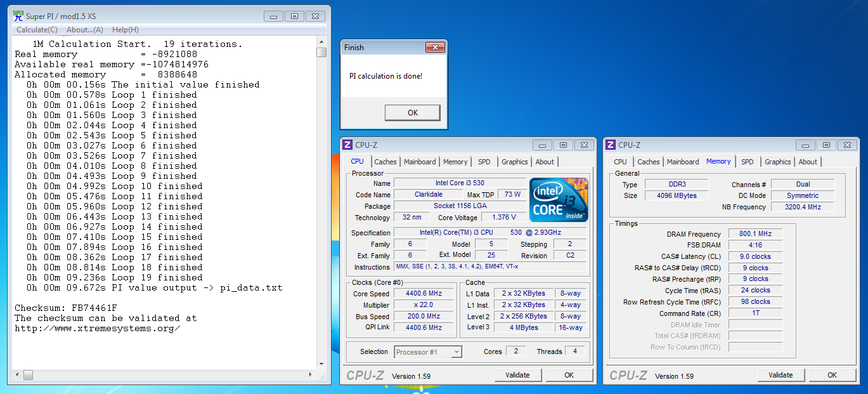Open the Caches tab in the right CPU-Z window

[649, 162]
